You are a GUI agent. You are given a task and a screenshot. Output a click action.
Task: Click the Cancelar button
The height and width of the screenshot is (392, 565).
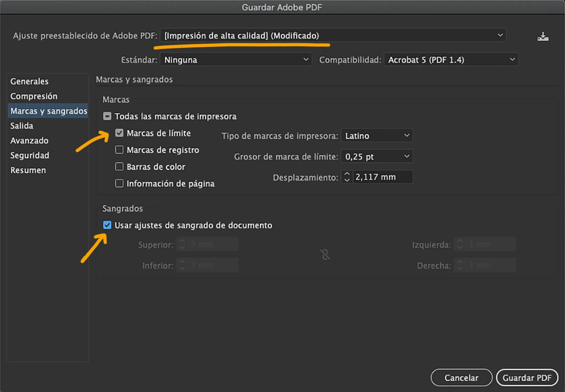461,377
